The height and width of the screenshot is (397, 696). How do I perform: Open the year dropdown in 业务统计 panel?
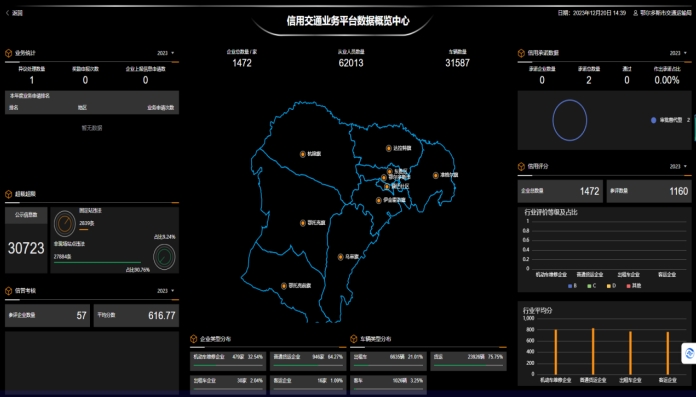[166, 53]
